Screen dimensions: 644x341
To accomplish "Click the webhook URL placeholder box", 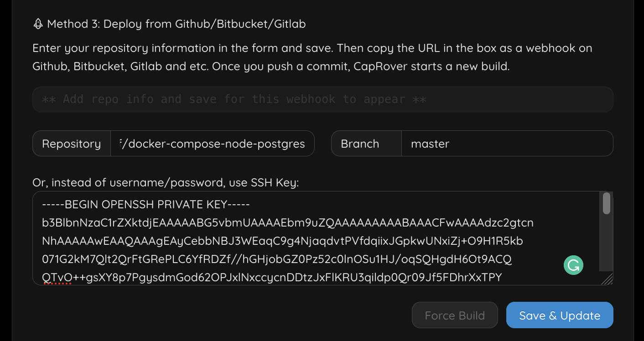I will coord(322,99).
